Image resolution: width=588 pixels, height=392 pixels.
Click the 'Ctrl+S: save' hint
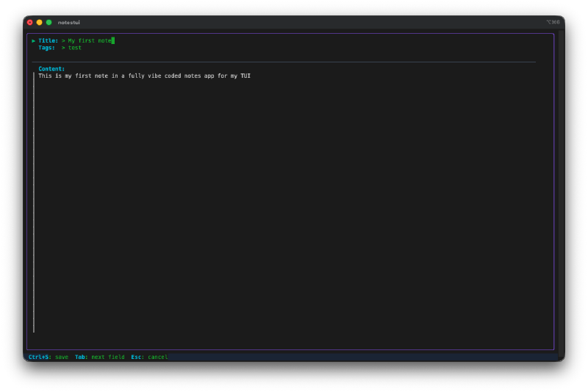tap(49, 357)
